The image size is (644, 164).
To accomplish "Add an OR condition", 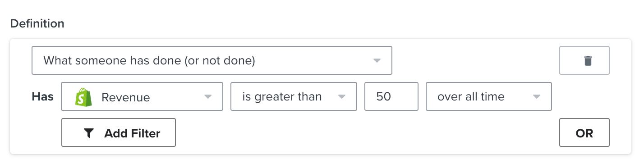I will [584, 132].
